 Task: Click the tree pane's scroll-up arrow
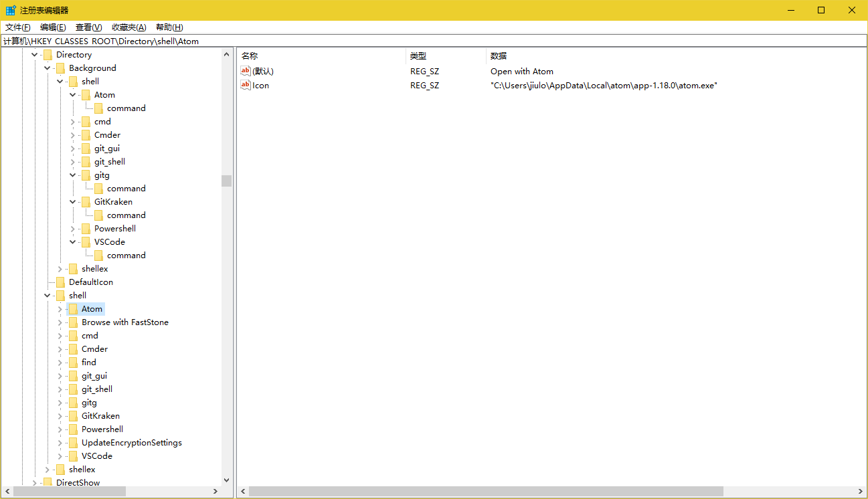(x=226, y=55)
